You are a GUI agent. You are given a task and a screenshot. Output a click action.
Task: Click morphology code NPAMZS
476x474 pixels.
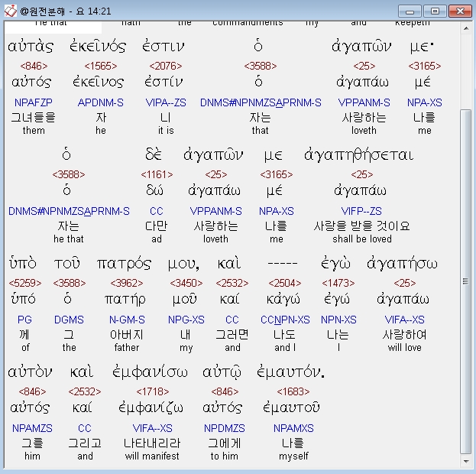click(x=32, y=428)
